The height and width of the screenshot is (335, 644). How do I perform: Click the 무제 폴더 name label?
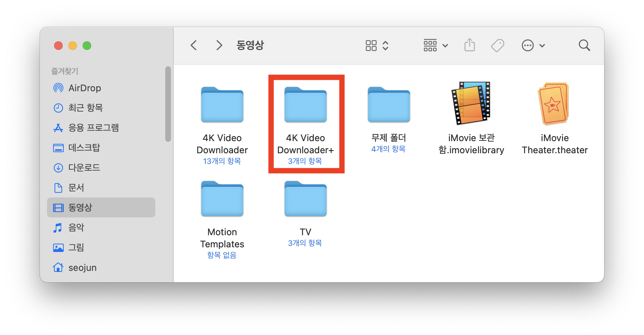pyautogui.click(x=389, y=138)
